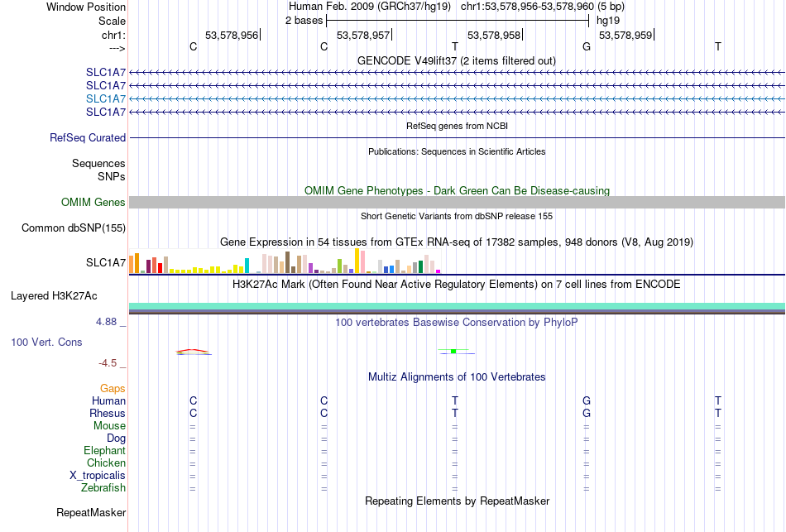This screenshot has width=786, height=532.
Task: Click the red-yellow PhyloP conservation mark
Action: [194, 352]
